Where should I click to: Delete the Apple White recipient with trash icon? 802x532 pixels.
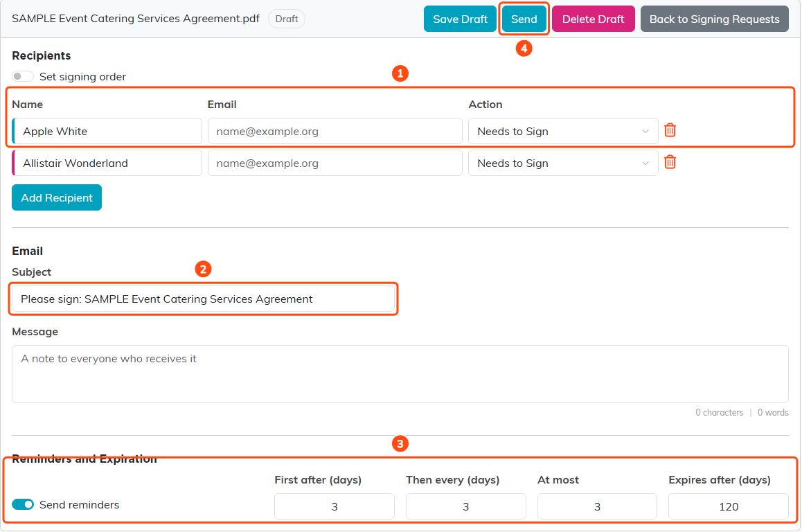click(670, 130)
